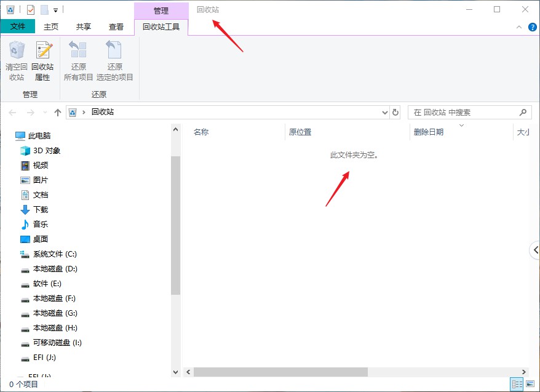Open the 图片 (Pictures) folder
540x392 pixels.
[34, 180]
